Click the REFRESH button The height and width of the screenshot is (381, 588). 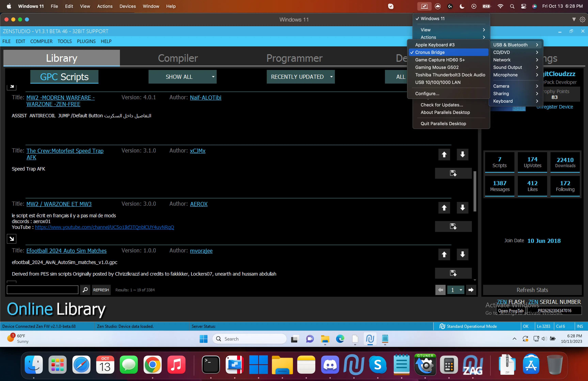tap(101, 290)
